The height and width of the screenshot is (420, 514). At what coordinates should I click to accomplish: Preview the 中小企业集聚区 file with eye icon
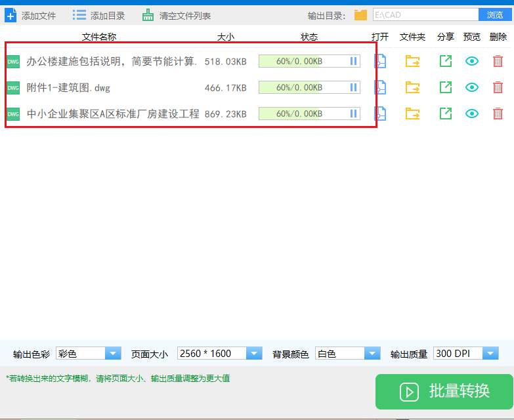coord(472,114)
